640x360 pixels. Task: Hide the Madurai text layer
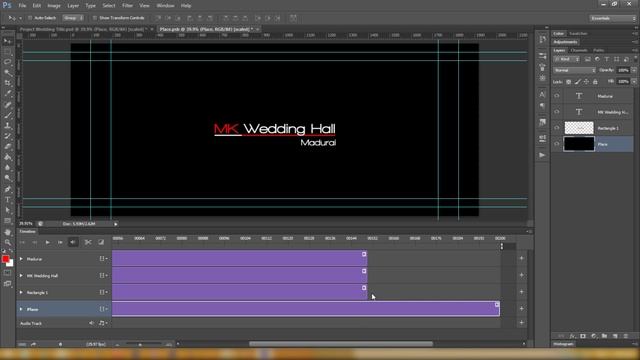tap(557, 96)
